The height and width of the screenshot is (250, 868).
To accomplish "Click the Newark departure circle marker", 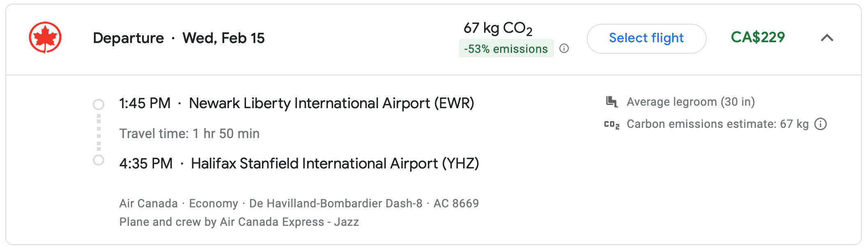I will [x=99, y=105].
